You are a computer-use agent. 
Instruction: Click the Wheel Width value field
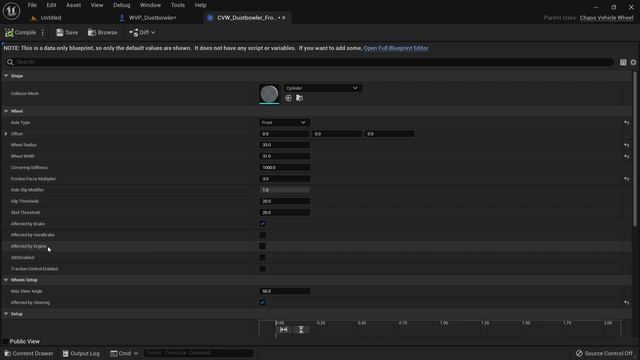(x=284, y=156)
